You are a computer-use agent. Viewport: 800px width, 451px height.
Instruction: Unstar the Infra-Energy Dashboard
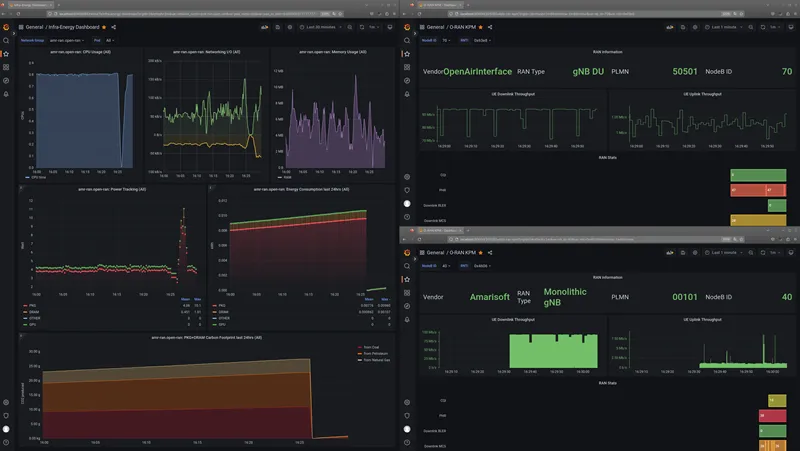pyautogui.click(x=104, y=27)
